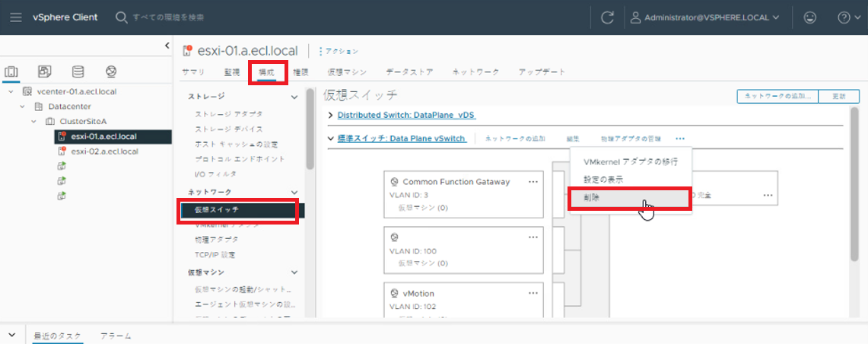Collapse the ネットワーク config section

click(295, 192)
